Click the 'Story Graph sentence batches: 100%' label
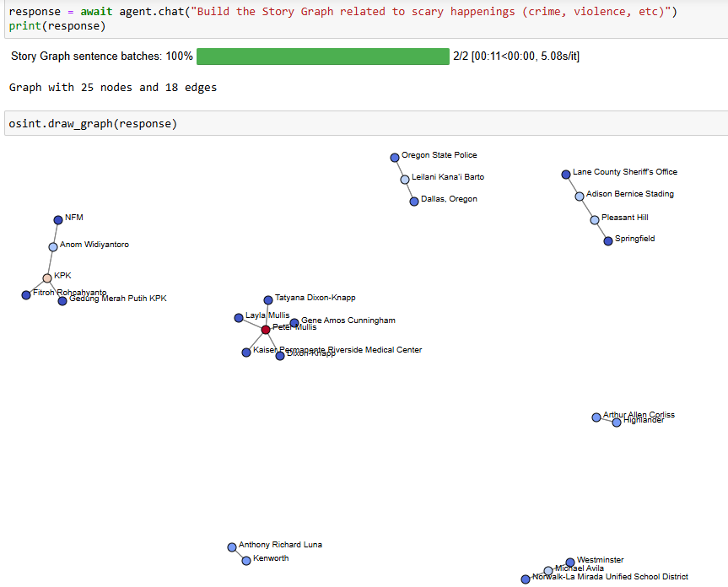 point(102,57)
